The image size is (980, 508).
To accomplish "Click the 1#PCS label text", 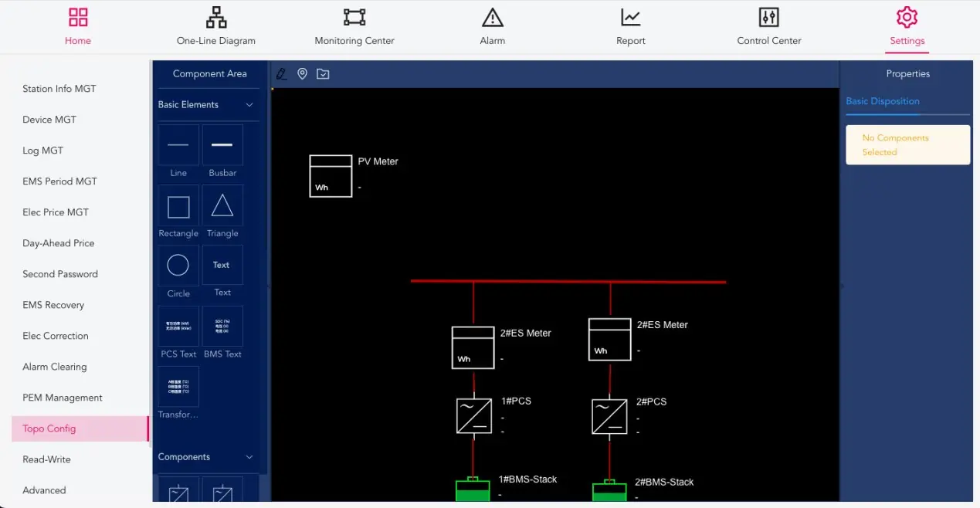I will pyautogui.click(x=516, y=401).
